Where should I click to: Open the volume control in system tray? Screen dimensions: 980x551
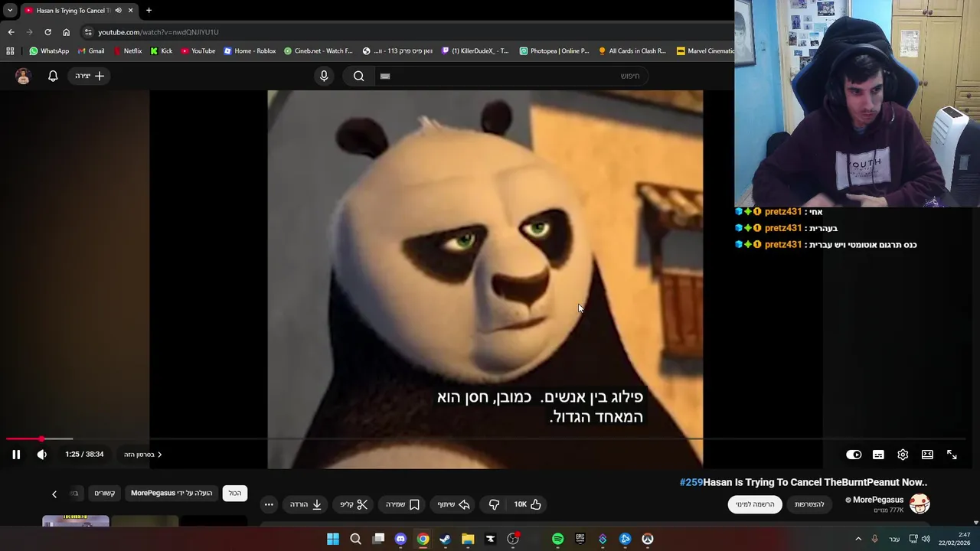point(926,539)
